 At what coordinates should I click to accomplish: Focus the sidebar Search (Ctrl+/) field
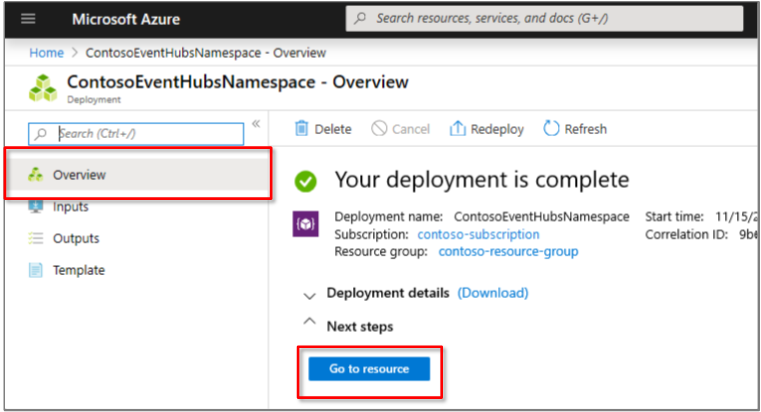(x=136, y=133)
